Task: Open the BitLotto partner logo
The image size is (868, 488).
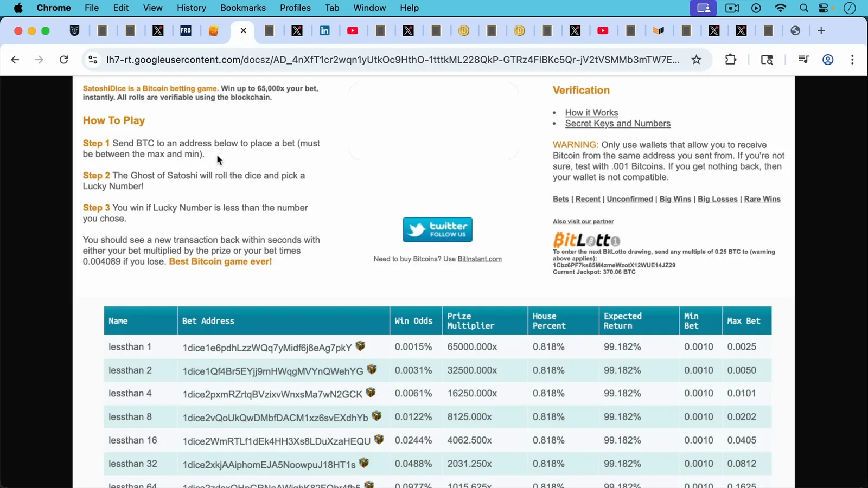Action: (586, 239)
